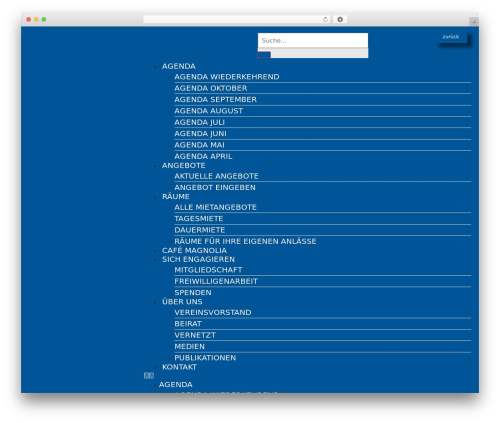The image size is (500, 423).
Task: Select AGENDA JULI entry
Action: [199, 122]
